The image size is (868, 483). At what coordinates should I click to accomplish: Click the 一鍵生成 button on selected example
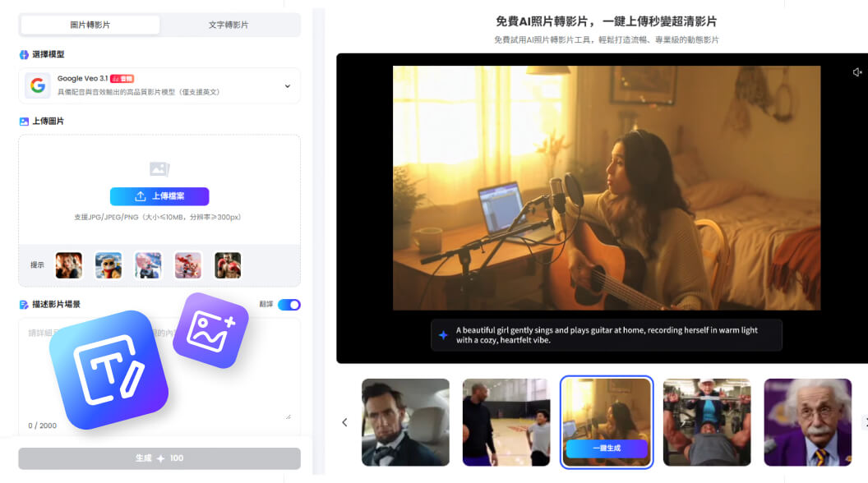tap(606, 448)
